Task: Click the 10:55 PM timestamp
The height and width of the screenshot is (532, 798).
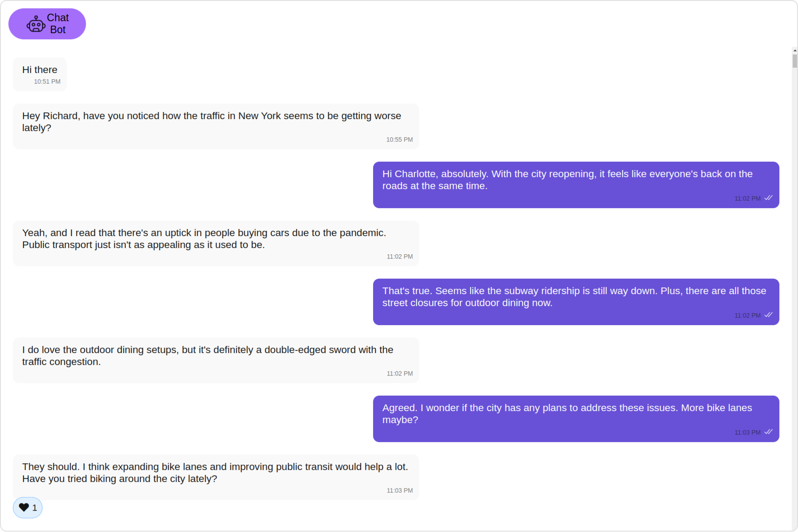Action: coord(399,139)
